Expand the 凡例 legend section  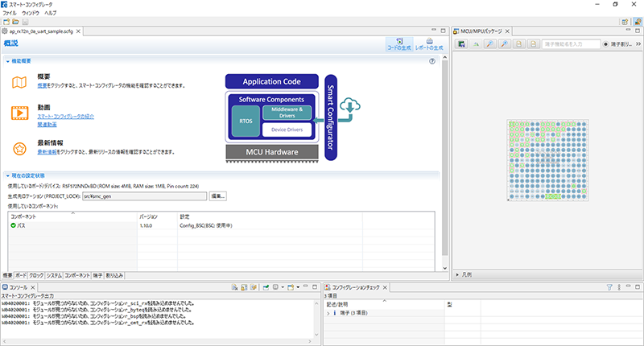point(457,274)
